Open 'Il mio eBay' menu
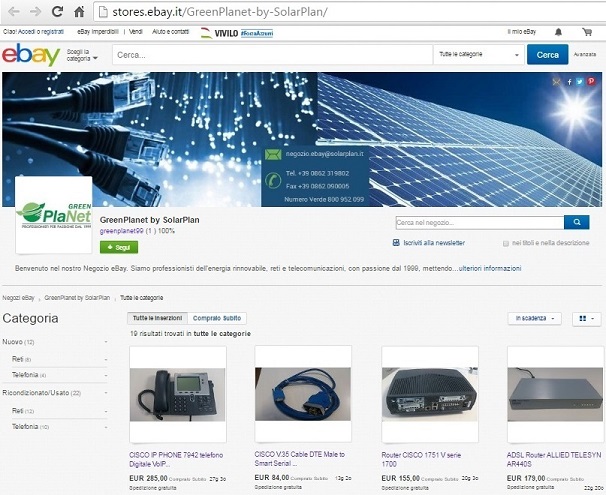 click(x=521, y=32)
